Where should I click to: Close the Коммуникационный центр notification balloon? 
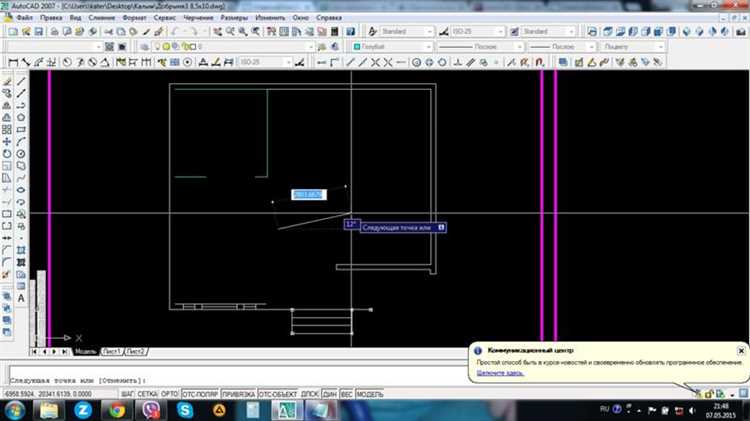coord(740,351)
